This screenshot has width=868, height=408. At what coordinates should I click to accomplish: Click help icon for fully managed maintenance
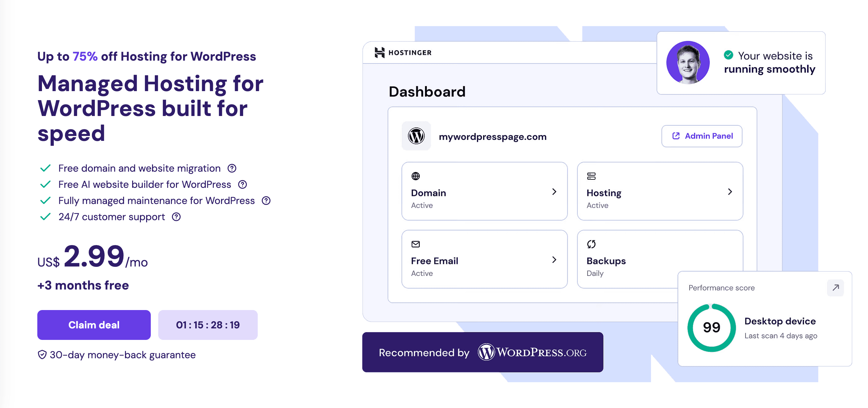266,200
